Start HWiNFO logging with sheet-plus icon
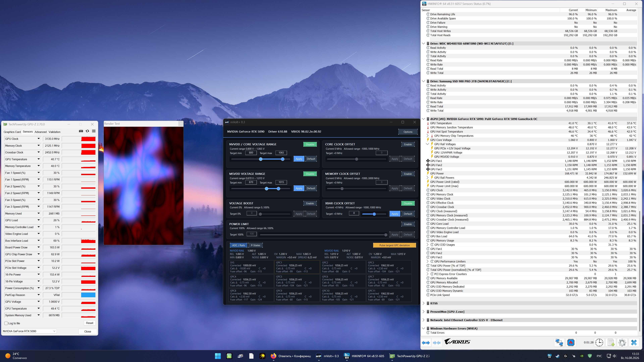The image size is (644, 362). pyautogui.click(x=611, y=342)
